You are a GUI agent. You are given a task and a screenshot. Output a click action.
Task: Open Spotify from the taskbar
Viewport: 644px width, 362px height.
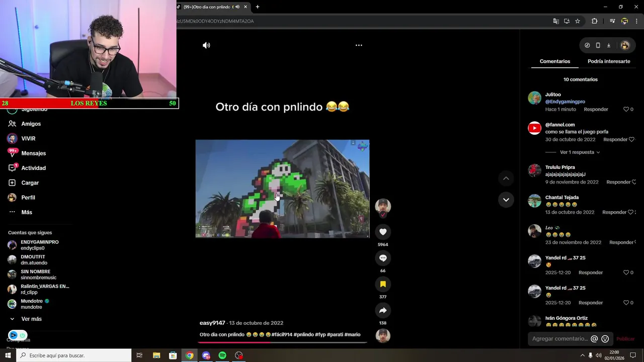click(222, 355)
